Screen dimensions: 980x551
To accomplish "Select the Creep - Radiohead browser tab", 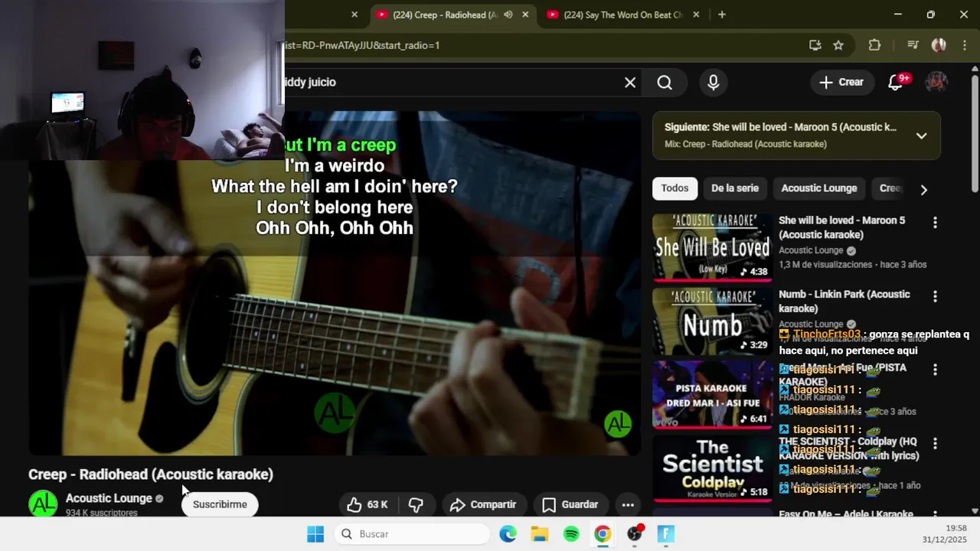I will click(x=444, y=15).
